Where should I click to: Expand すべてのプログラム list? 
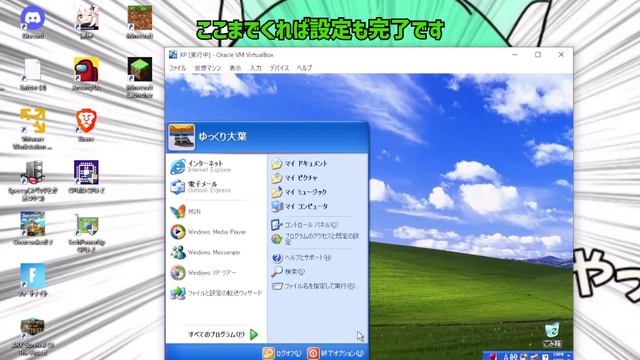coord(223,334)
